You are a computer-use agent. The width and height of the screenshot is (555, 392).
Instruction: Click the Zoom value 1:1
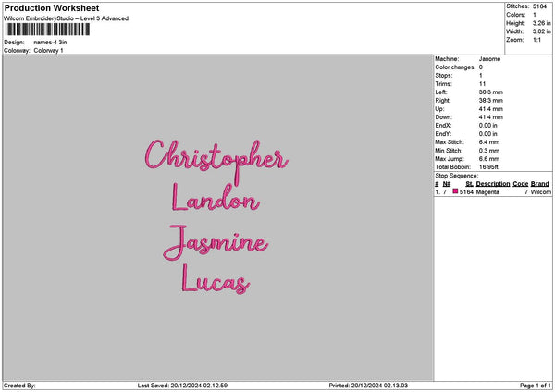(536, 40)
